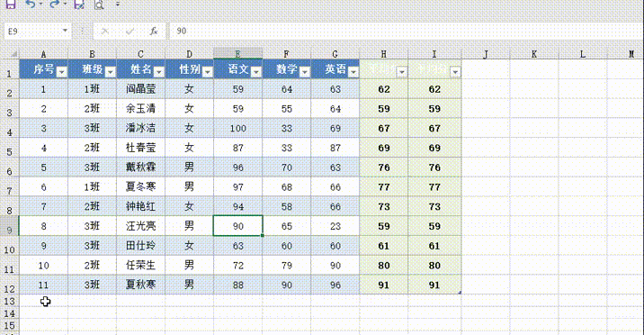644x335 pixels.
Task: Select row 13 header
Action: (x=10, y=301)
